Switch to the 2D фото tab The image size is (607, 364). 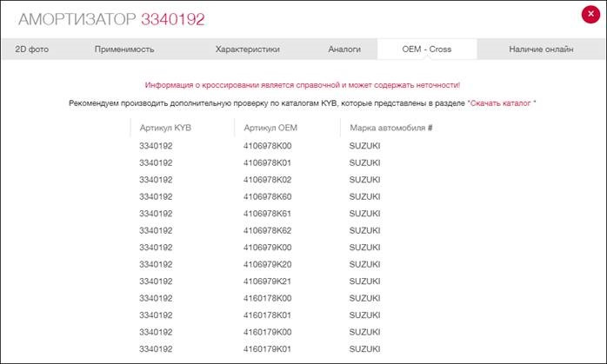(x=32, y=50)
